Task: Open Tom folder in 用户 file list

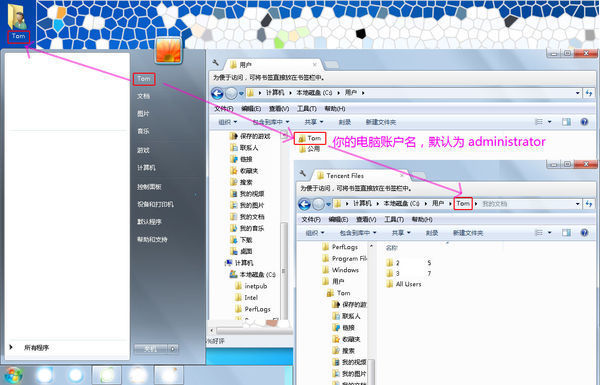Action: 310,138
